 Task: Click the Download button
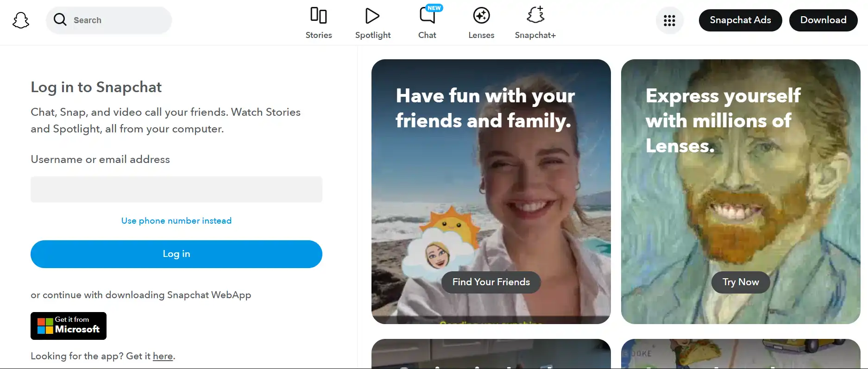point(823,20)
